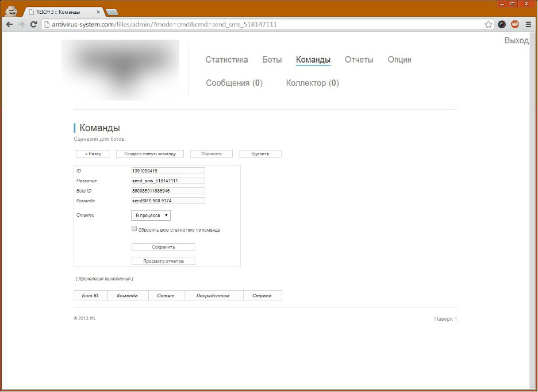
Task: Click the dark circular extension icon
Action: coord(502,24)
